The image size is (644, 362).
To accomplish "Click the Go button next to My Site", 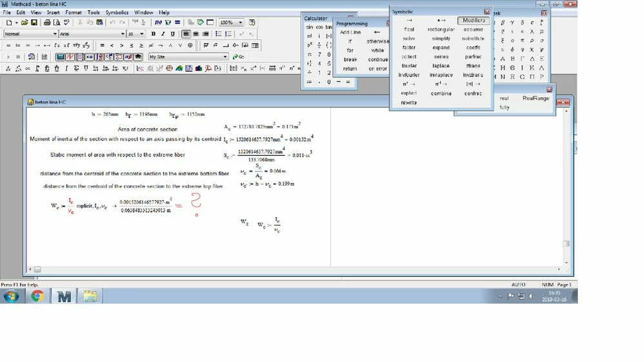I will click(x=239, y=57).
